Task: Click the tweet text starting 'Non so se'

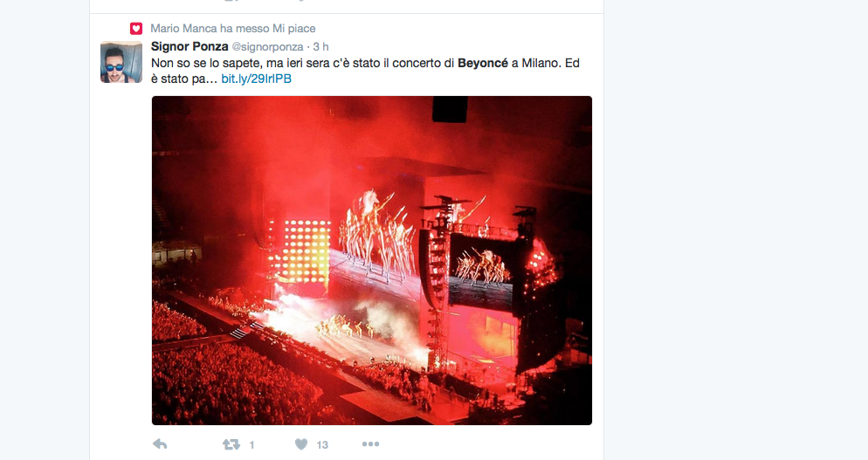Action: click(365, 63)
